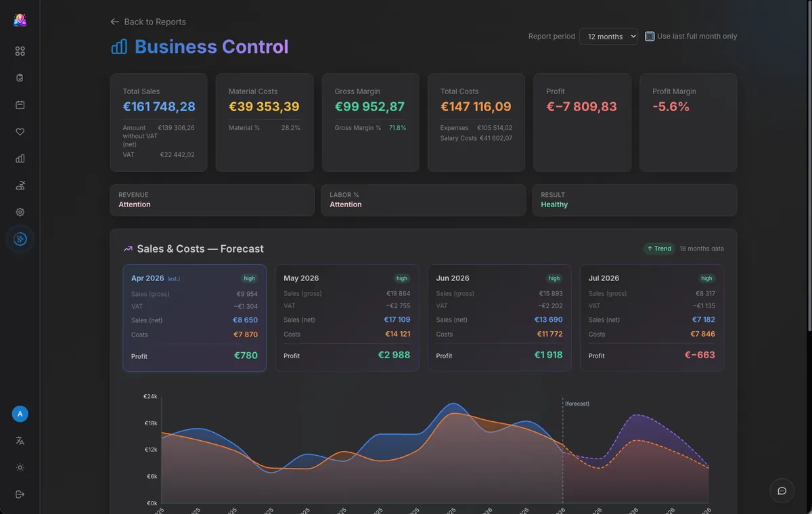Click the heart favorites icon in the sidebar
This screenshot has height=514, width=812.
[20, 131]
